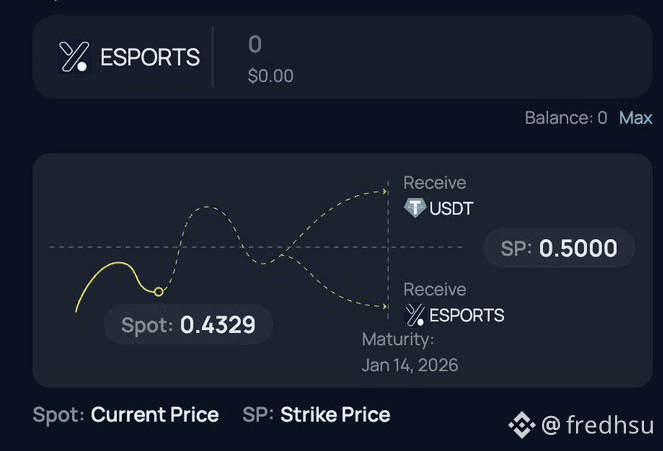The image size is (663, 451).
Task: Click the SP: Strike Price legend text
Action: click(316, 414)
